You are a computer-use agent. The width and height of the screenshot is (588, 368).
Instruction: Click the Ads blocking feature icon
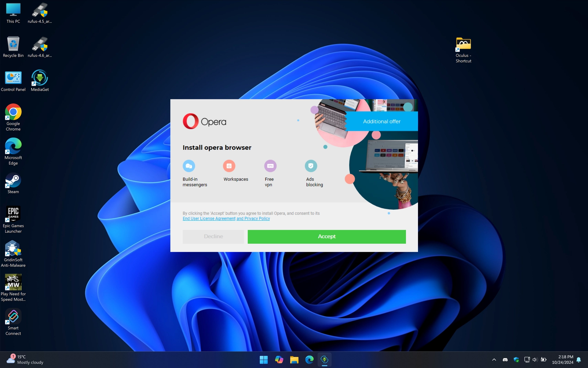tap(311, 166)
